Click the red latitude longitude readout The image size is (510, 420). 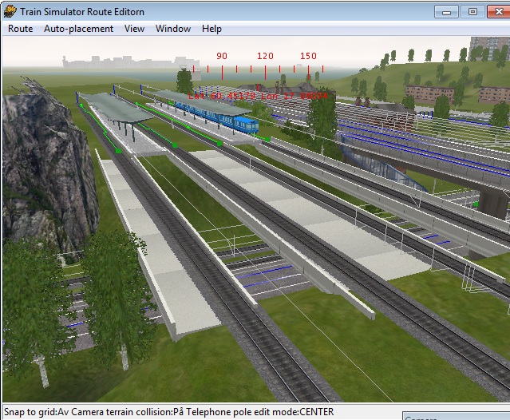pyautogui.click(x=258, y=96)
